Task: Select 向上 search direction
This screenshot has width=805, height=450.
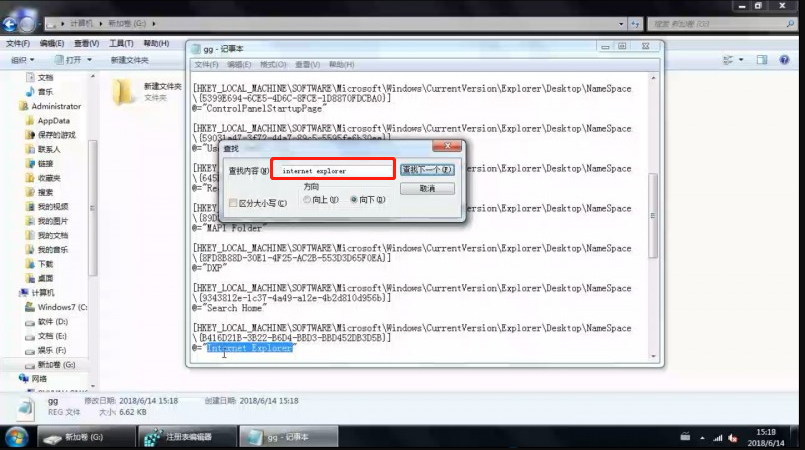Action: coord(307,200)
